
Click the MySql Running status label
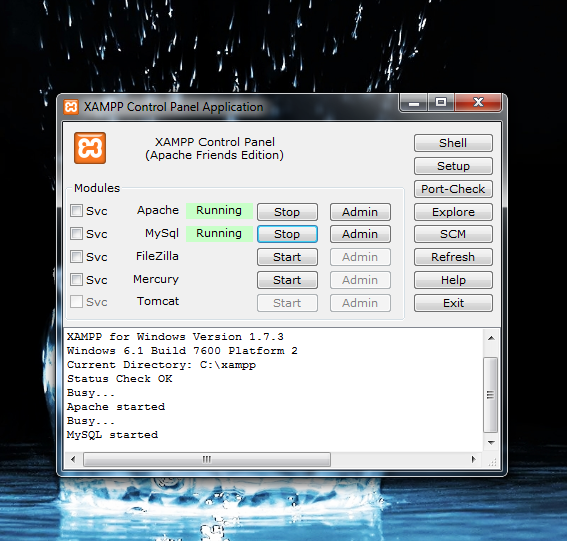click(219, 234)
